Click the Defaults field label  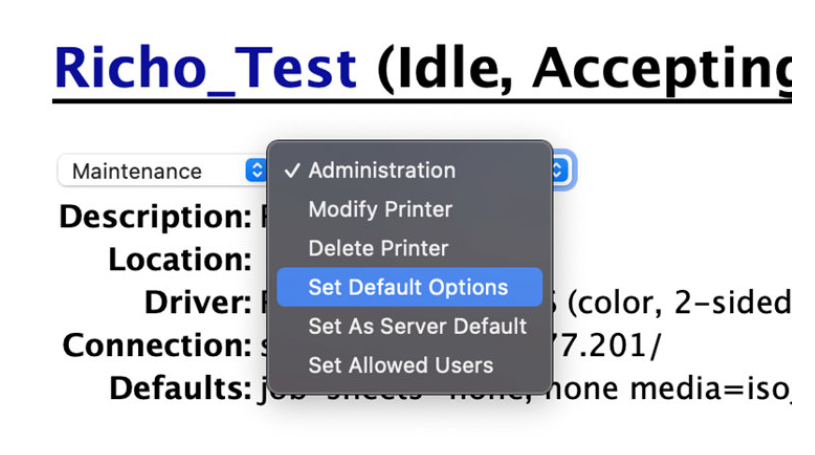pyautogui.click(x=179, y=387)
